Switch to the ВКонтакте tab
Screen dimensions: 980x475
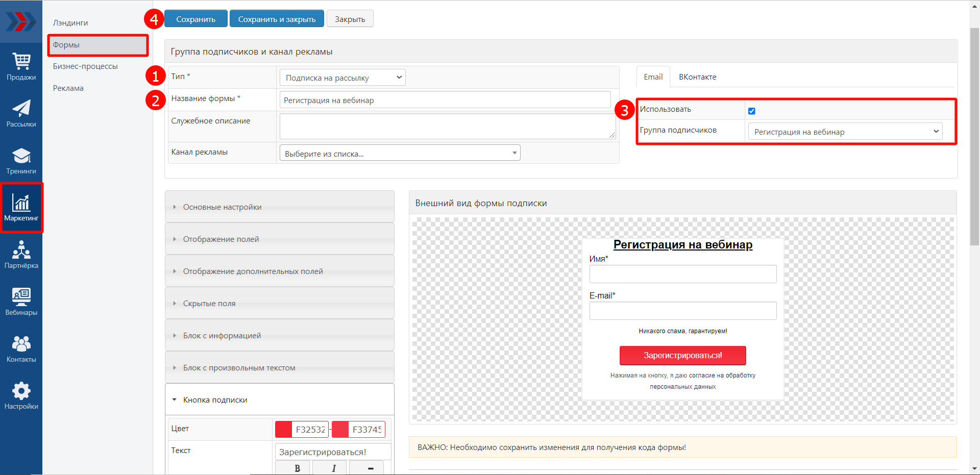click(x=697, y=77)
